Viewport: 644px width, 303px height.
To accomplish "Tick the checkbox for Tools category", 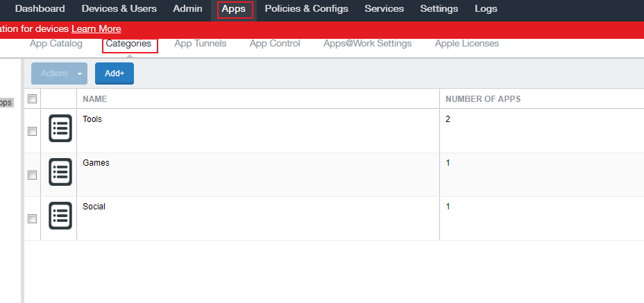I will pos(32,131).
